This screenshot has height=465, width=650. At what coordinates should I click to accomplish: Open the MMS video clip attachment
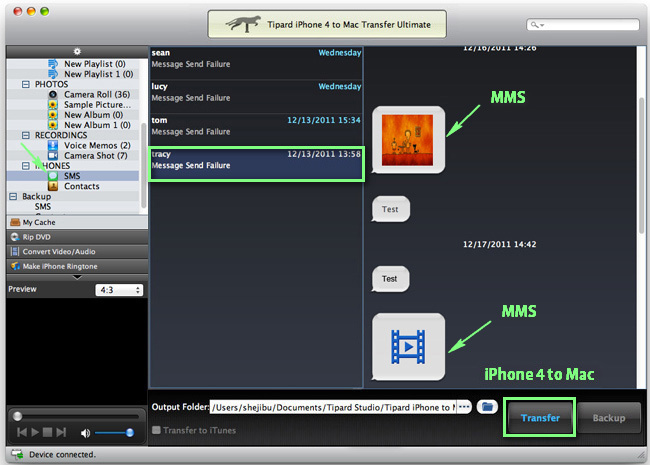[x=408, y=346]
